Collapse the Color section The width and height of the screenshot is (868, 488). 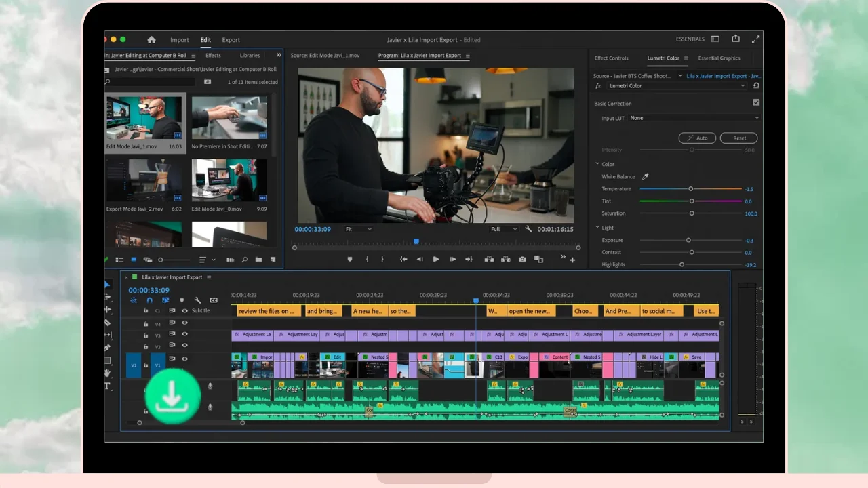tap(597, 164)
